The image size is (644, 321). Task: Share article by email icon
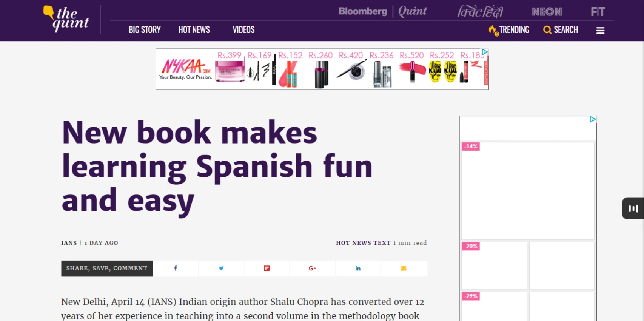click(x=404, y=269)
